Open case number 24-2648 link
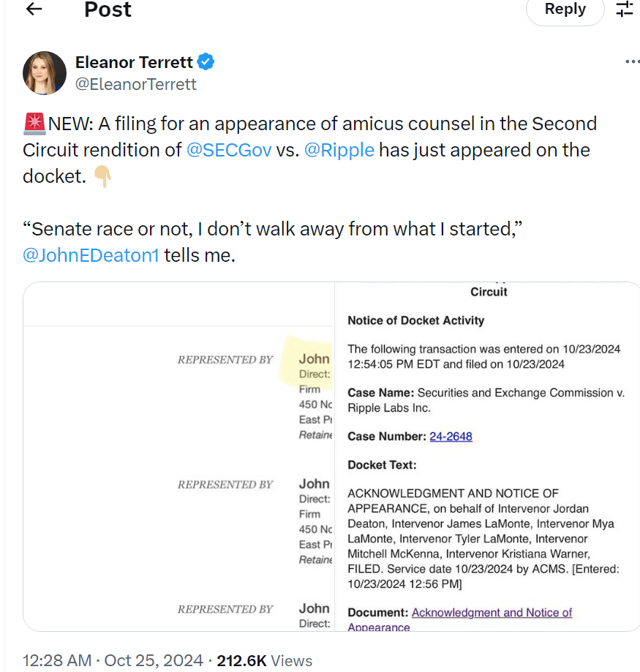The height and width of the screenshot is (672, 640). pyautogui.click(x=451, y=437)
